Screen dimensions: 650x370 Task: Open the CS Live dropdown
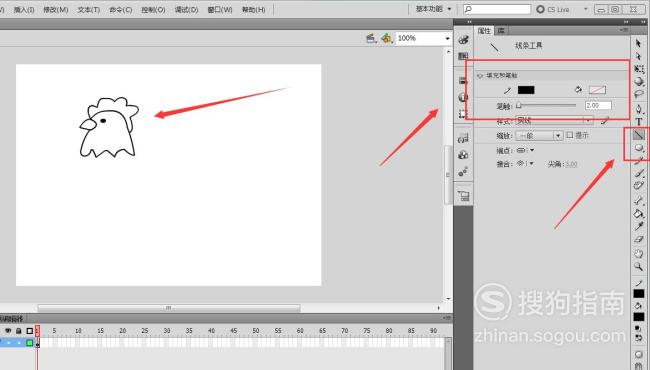tap(586, 9)
